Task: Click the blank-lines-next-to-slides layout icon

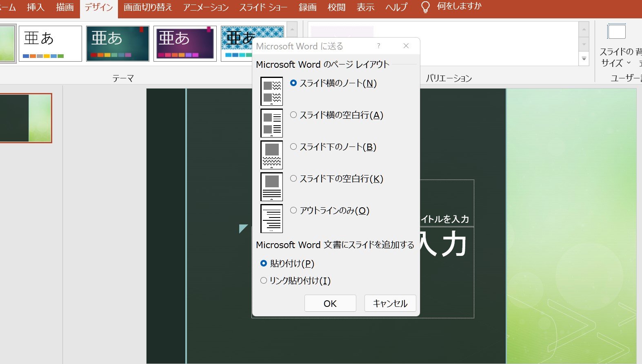Action: coord(271,123)
